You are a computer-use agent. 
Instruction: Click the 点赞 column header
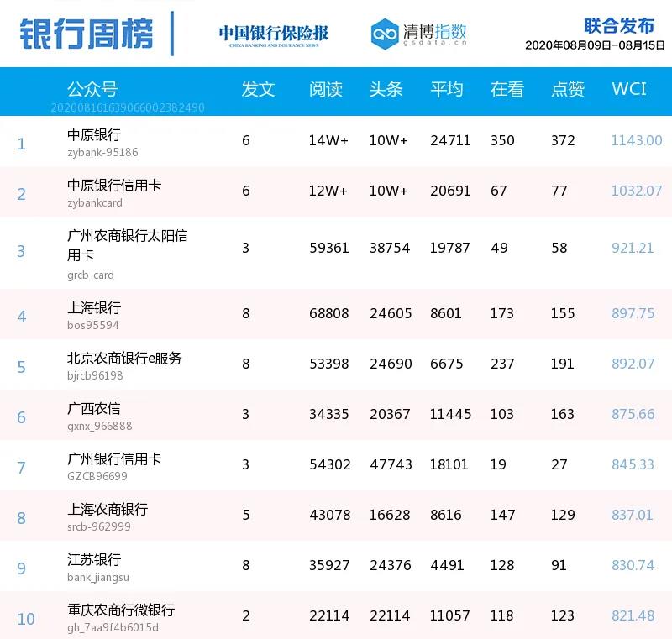(568, 89)
